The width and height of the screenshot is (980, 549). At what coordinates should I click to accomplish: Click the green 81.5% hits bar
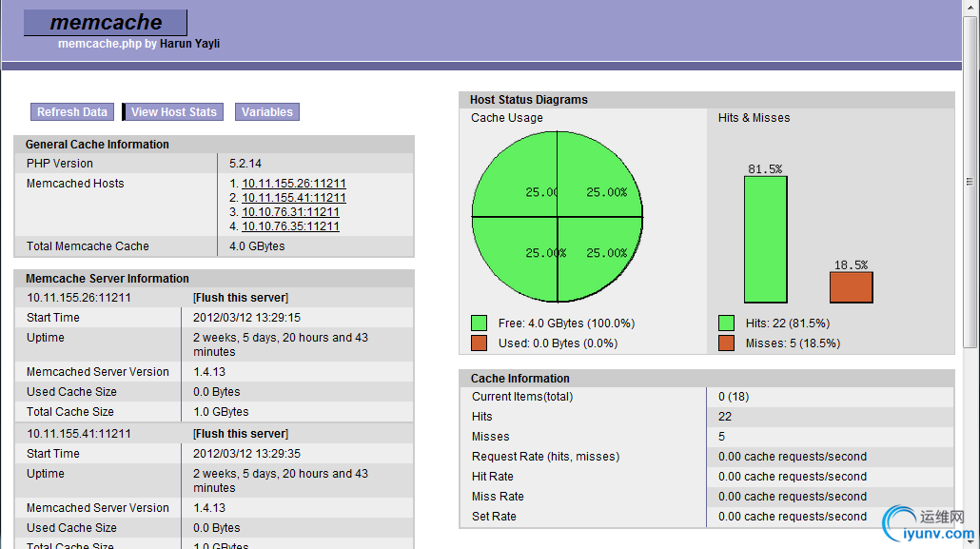coord(766,240)
